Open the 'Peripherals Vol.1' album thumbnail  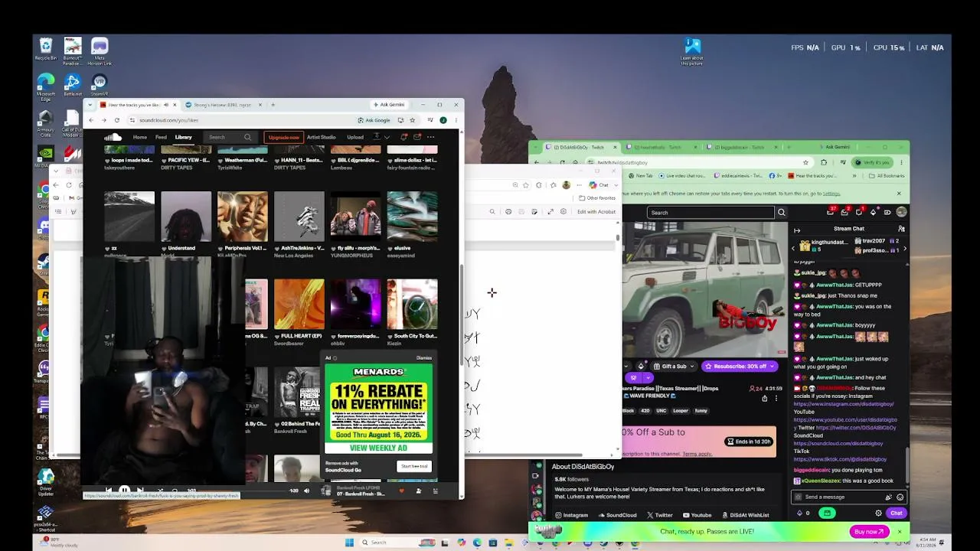click(x=243, y=217)
